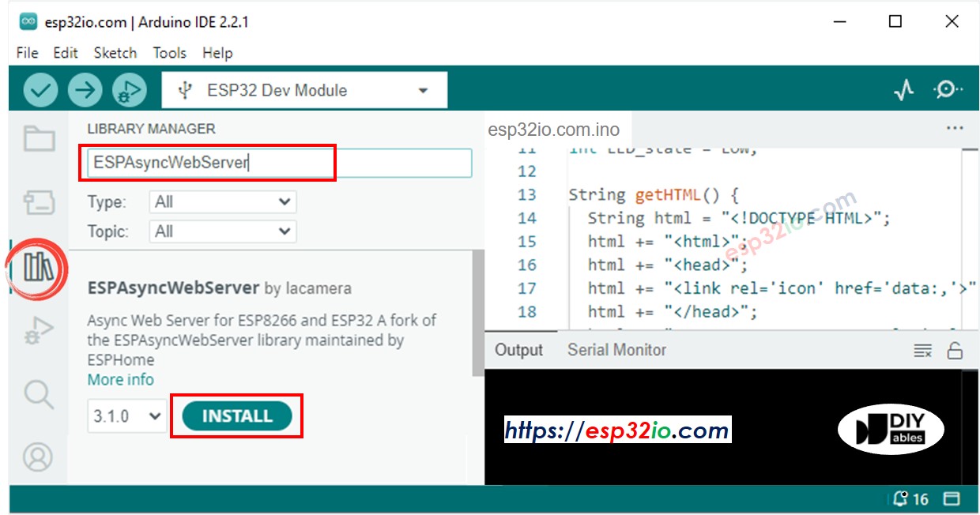The image size is (980, 515).
Task: Open the Sketchbook folder sidebar icon
Action: coord(39,139)
